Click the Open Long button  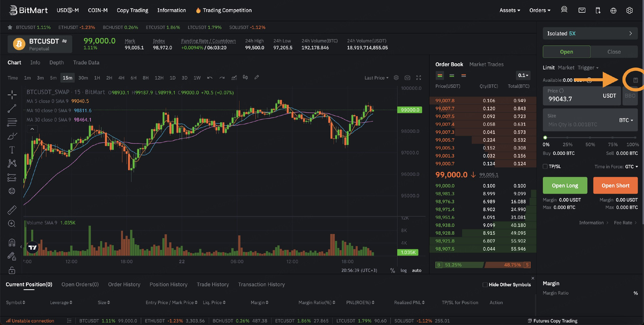click(x=565, y=186)
